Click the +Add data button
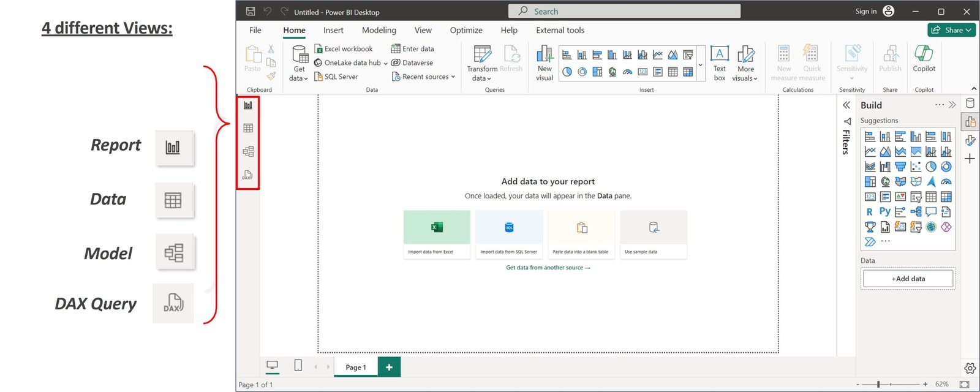Image resolution: width=980 pixels, height=392 pixels. click(x=908, y=279)
